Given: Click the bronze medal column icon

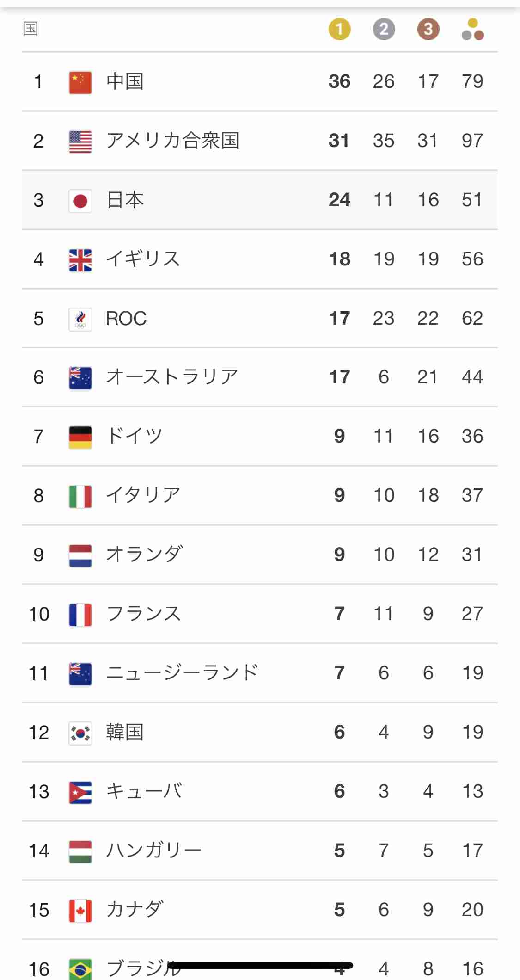Looking at the screenshot, I should tap(428, 29).
